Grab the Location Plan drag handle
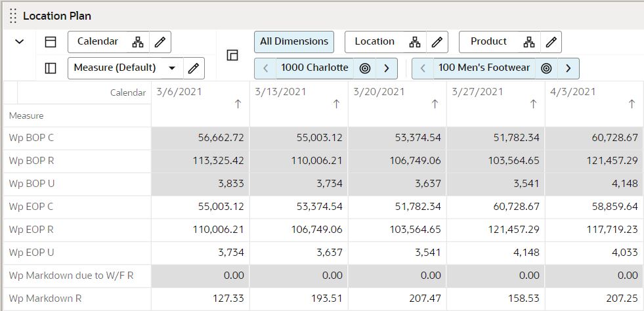The width and height of the screenshot is (644, 311). (12, 16)
